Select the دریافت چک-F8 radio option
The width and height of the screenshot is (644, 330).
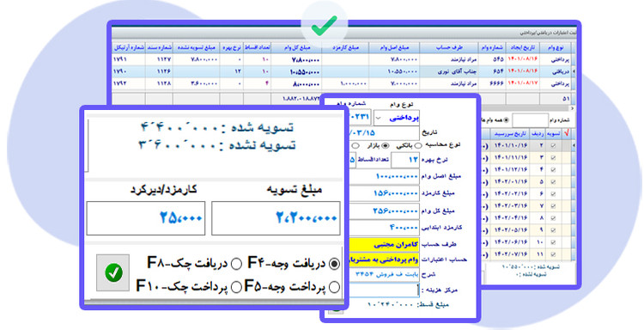click(x=236, y=264)
